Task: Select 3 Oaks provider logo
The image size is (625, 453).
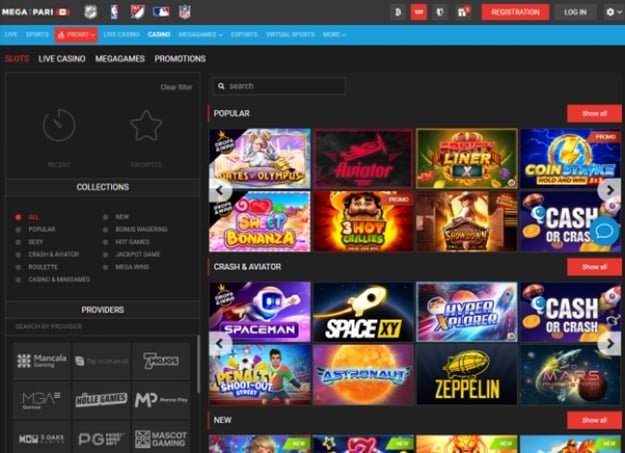Action: pyautogui.click(x=42, y=438)
